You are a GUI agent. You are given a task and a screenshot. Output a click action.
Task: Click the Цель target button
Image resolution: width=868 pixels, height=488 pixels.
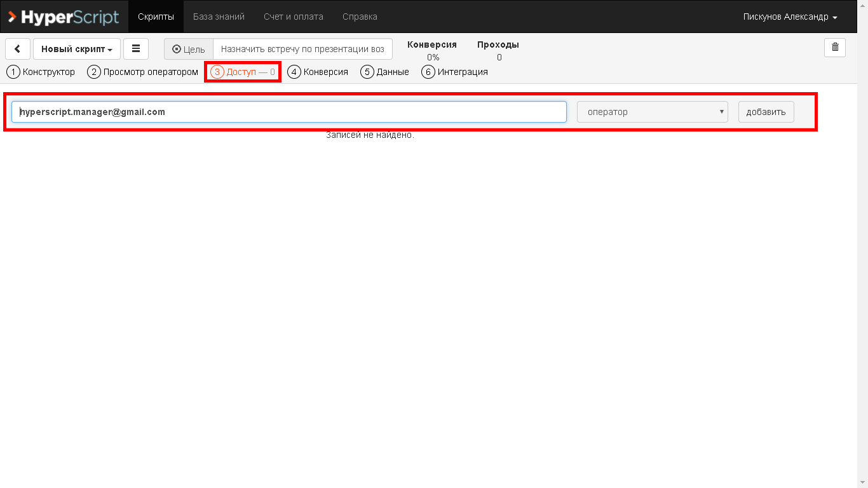(x=189, y=49)
